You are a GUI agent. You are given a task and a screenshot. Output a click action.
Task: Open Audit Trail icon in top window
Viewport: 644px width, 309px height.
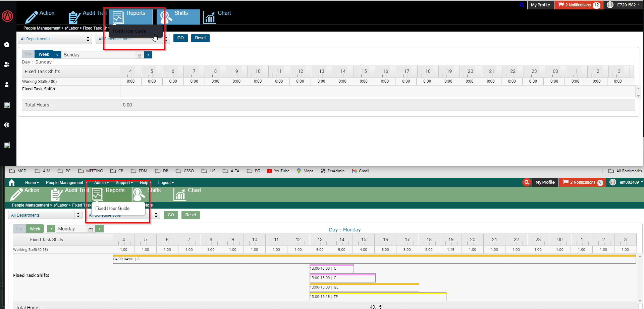[x=74, y=17]
